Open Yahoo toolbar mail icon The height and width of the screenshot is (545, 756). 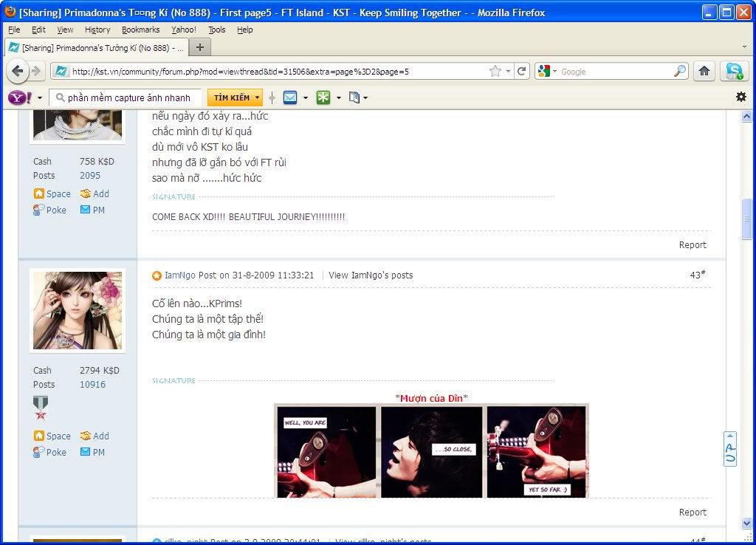(x=289, y=98)
